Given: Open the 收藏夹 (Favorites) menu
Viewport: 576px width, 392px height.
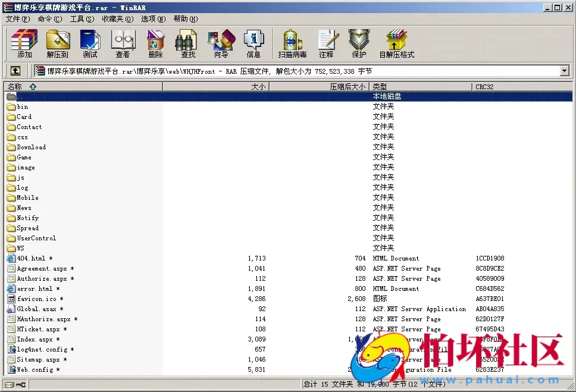Looking at the screenshot, I should (x=117, y=18).
